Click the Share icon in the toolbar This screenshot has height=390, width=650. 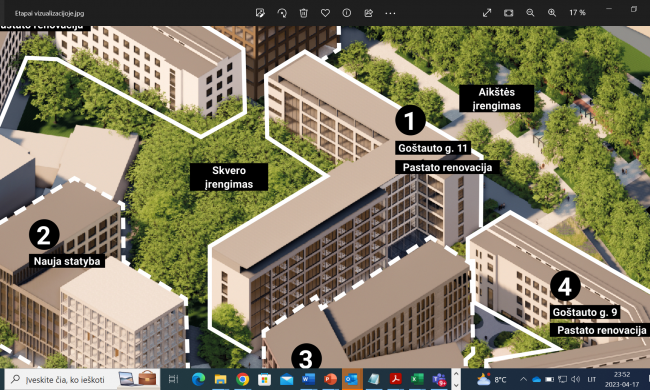(x=369, y=13)
